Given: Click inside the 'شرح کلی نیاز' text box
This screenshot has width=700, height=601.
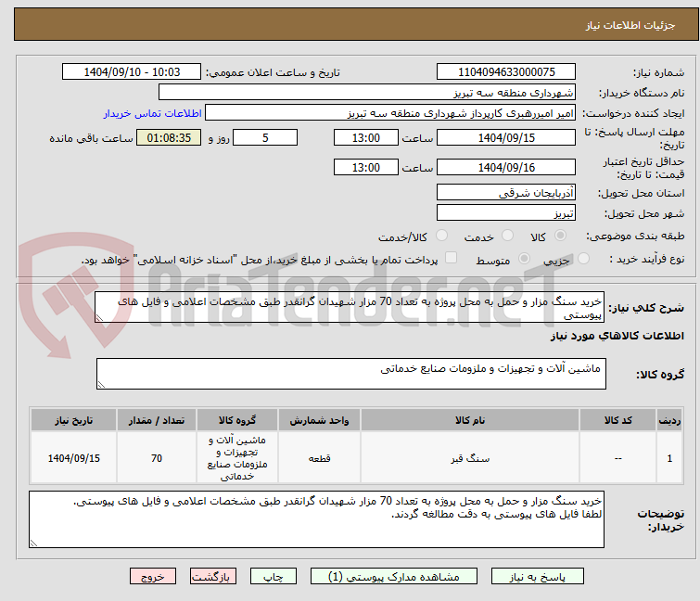Looking at the screenshot, I should coord(350,308).
